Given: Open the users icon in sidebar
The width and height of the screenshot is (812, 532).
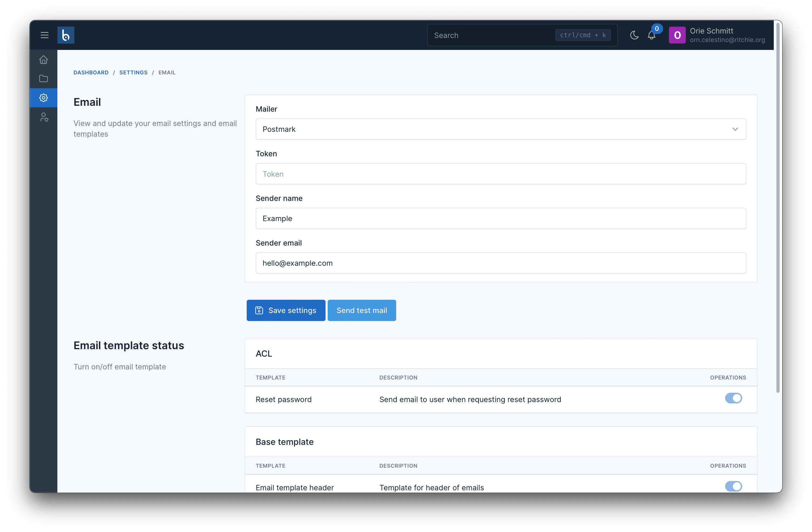Looking at the screenshot, I should tap(44, 117).
